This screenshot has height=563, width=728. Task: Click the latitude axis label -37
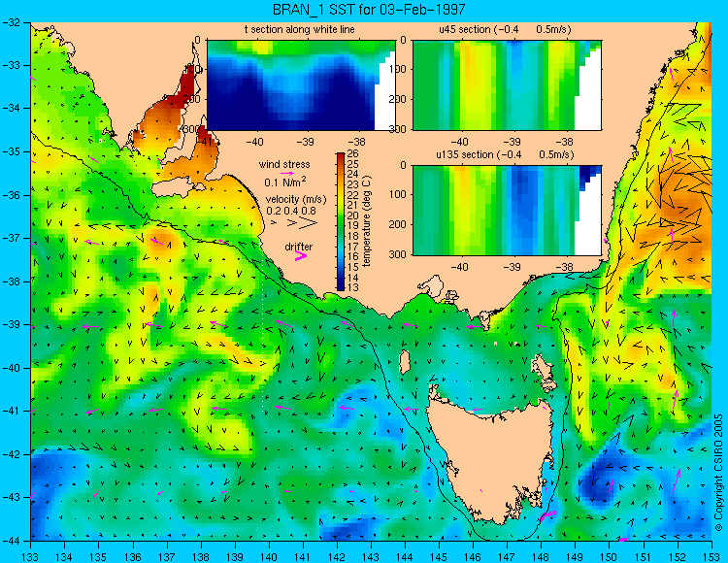pos(11,238)
